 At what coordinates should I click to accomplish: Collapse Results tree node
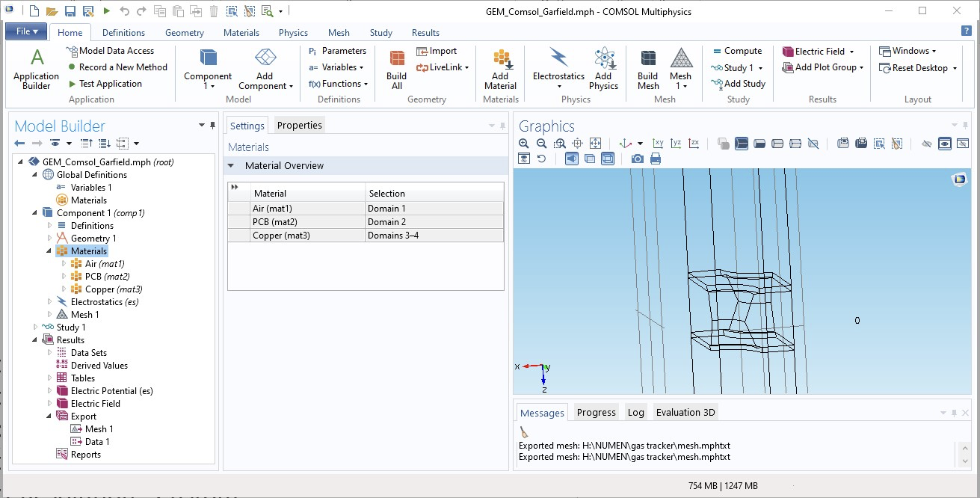[35, 340]
